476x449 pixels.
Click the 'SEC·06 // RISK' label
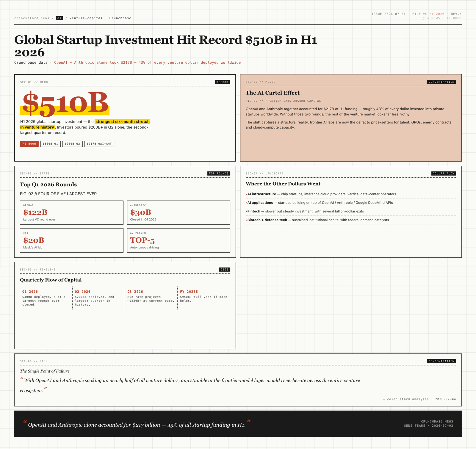(x=34, y=361)
